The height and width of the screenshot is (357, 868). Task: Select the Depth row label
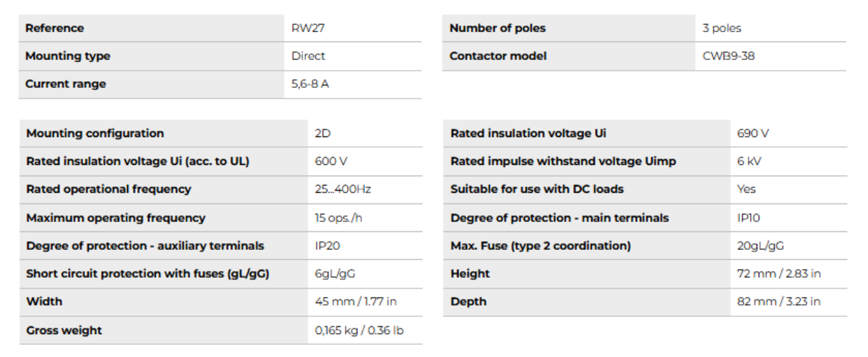pos(468,301)
